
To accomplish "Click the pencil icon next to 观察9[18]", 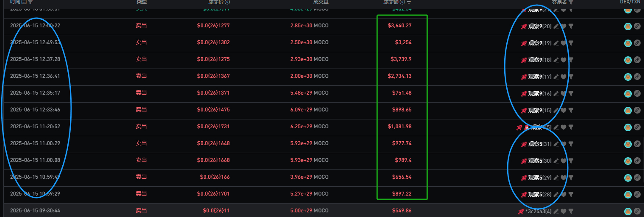I will pyautogui.click(x=556, y=60).
